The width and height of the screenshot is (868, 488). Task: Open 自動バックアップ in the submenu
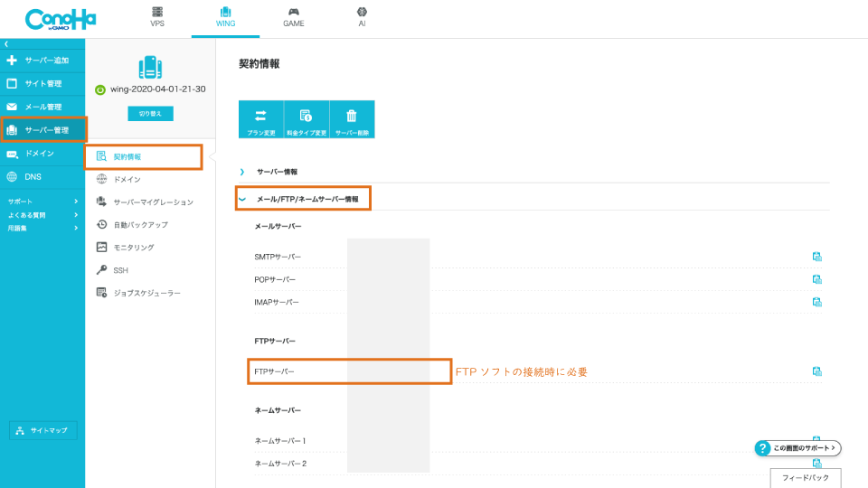139,224
